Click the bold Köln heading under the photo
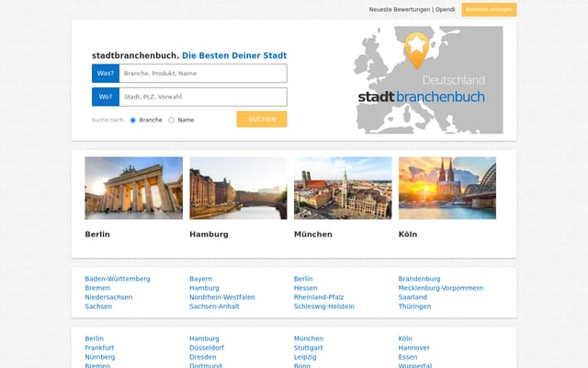This screenshot has width=588, height=368. 408,235
